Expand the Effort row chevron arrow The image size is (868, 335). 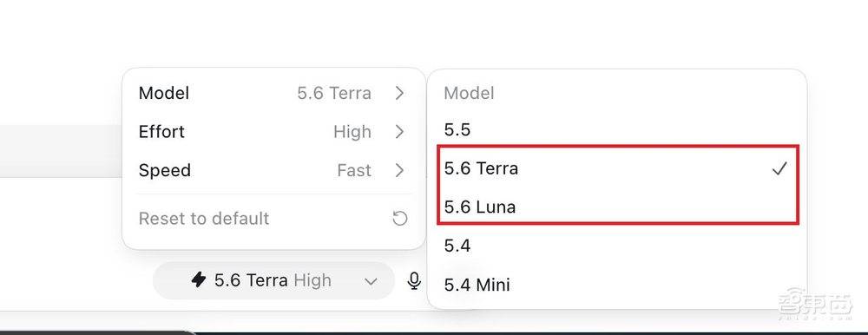399,132
